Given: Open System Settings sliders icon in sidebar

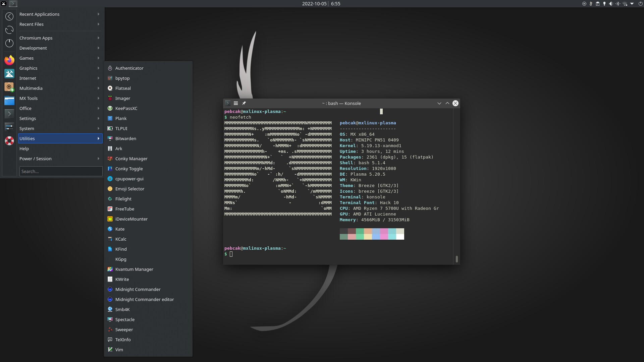Looking at the screenshot, I should pyautogui.click(x=9, y=127).
